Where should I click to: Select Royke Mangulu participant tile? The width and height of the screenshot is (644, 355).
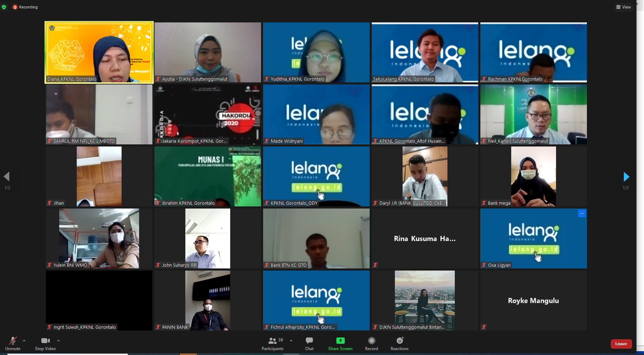pyautogui.click(x=533, y=300)
